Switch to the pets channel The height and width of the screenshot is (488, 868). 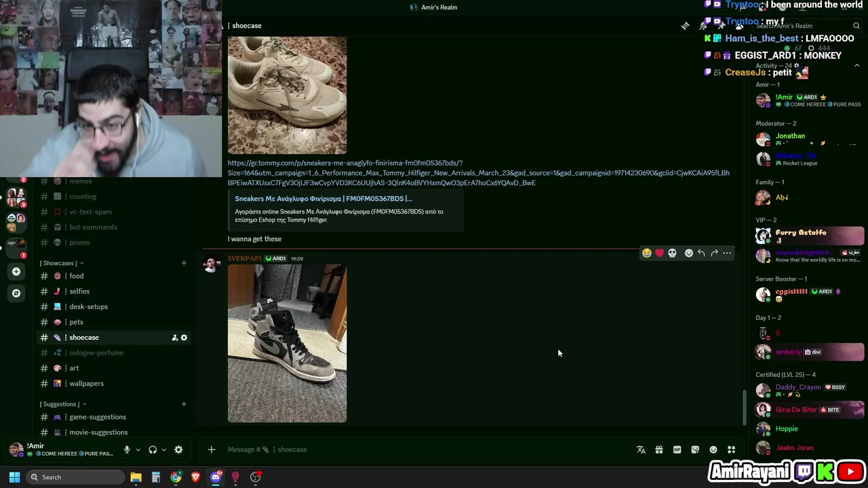pos(114,322)
